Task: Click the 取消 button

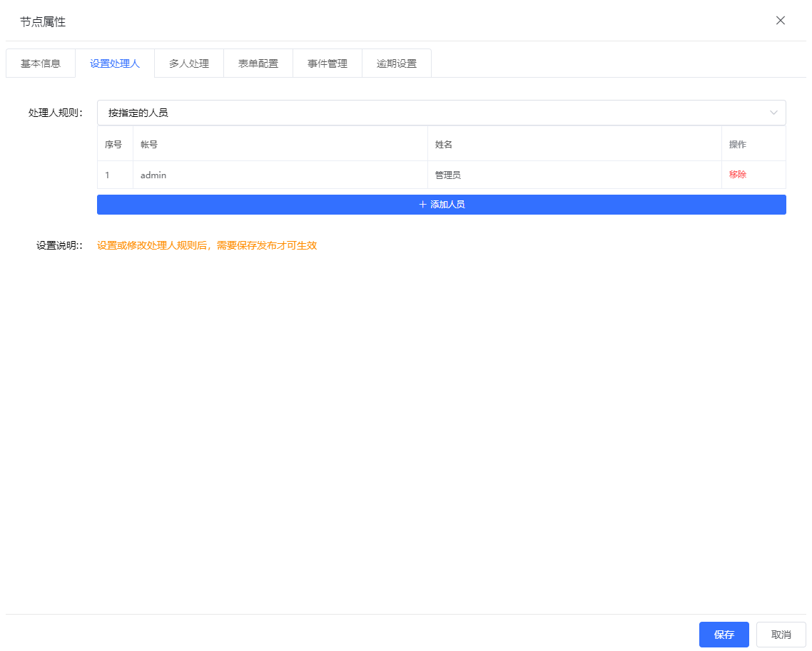Action: click(781, 635)
